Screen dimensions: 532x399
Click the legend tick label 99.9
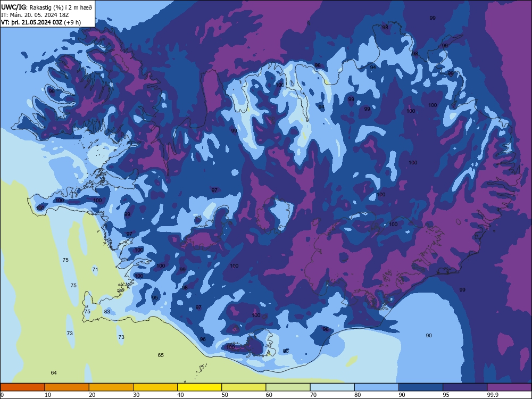[x=492, y=395]
